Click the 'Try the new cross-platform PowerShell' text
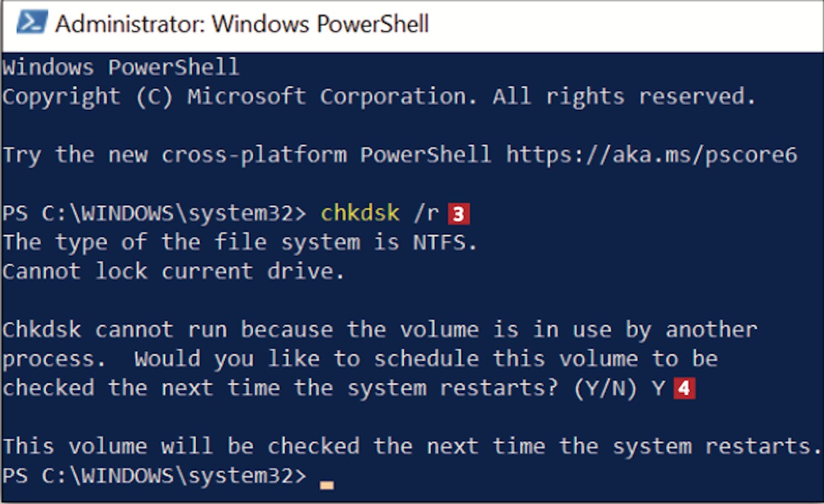This screenshot has height=504, width=824. 247,155
